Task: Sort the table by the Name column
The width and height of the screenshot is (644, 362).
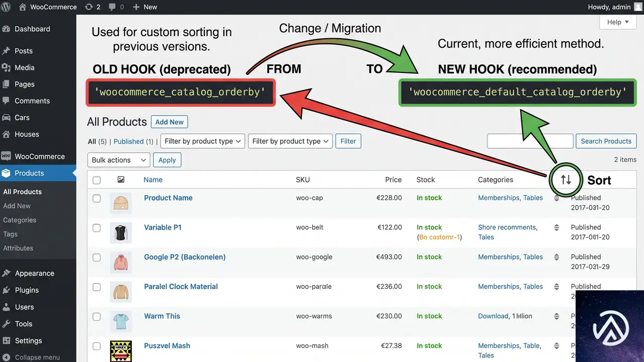Action: click(x=153, y=179)
